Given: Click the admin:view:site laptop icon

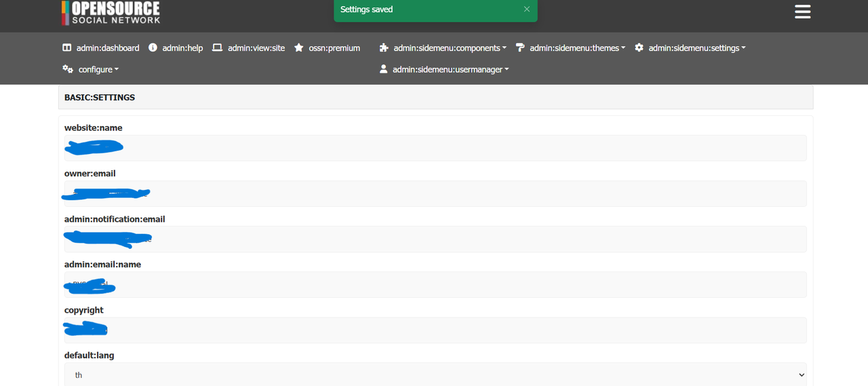Looking at the screenshot, I should (x=217, y=47).
